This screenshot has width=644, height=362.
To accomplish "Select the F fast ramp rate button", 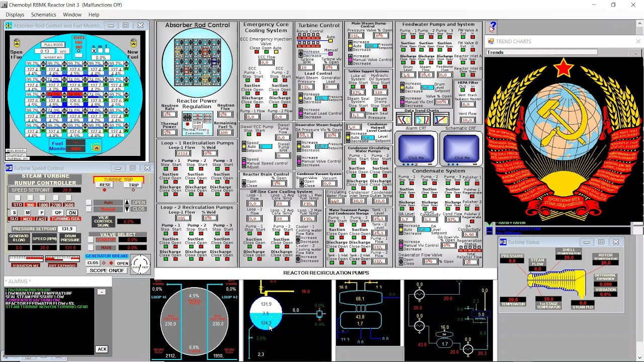I will 41,213.
